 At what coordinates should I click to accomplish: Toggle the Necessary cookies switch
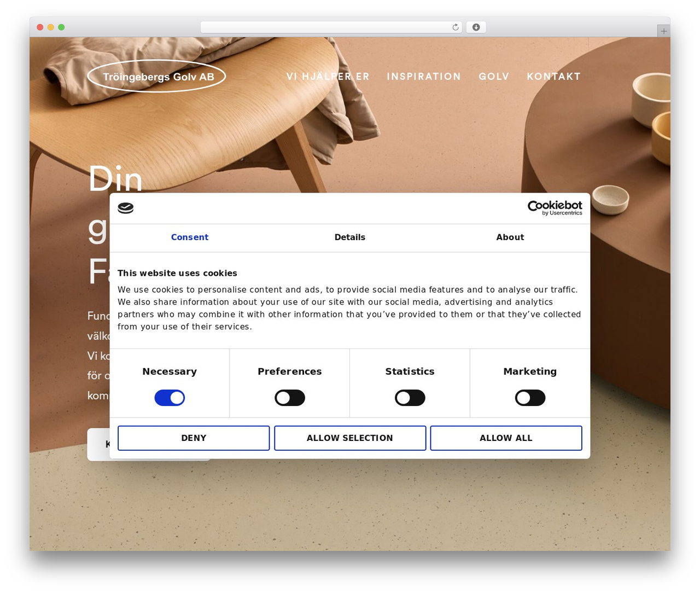(x=170, y=398)
